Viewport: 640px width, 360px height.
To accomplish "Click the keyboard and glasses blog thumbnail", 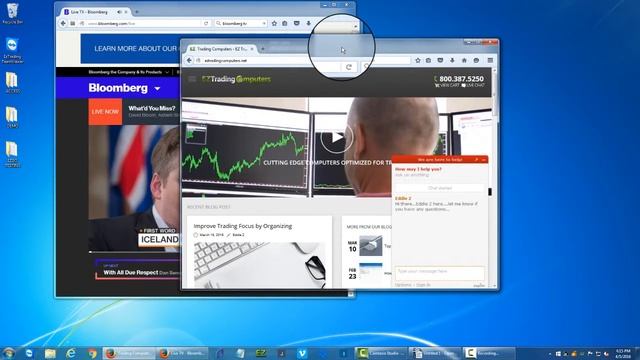I will (260, 265).
